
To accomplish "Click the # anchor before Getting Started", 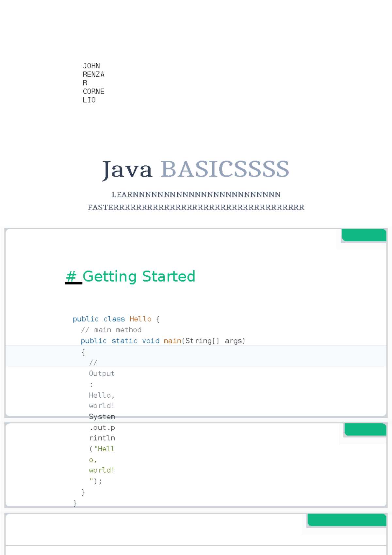I will tap(71, 277).
